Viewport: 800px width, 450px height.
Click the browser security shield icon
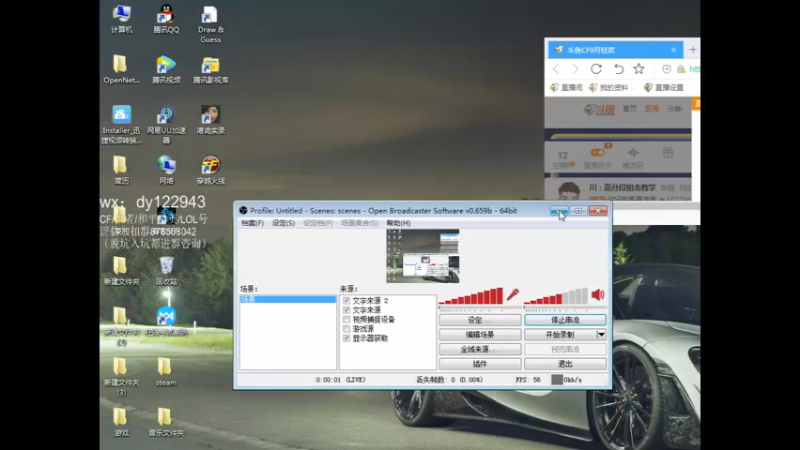(x=666, y=69)
